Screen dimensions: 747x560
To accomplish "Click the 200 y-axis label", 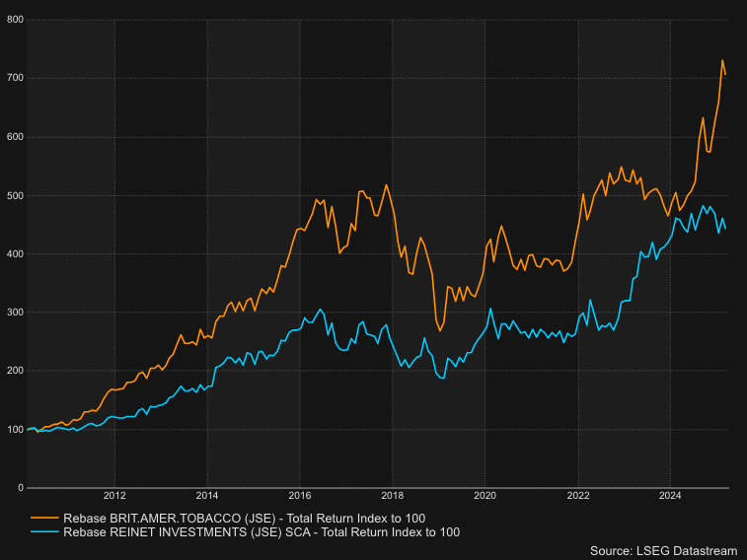I will 15,371.
